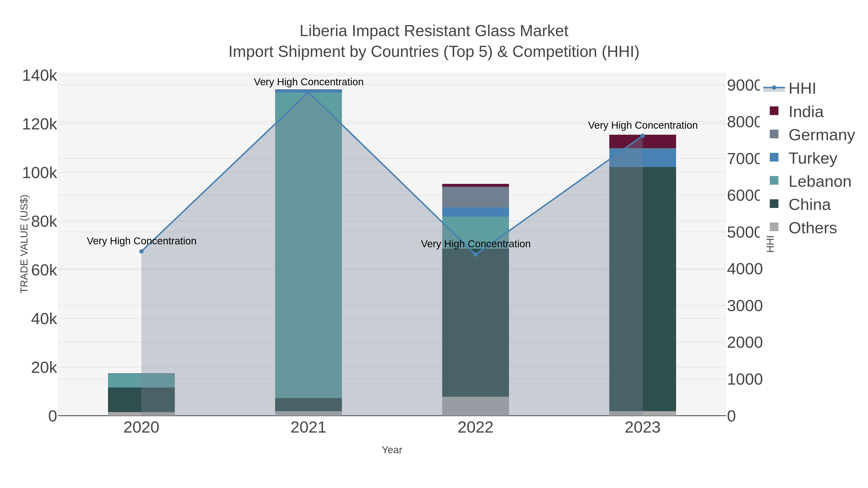This screenshot has width=868, height=488.
Task: Click the 'Very High Concentration' label above 2023
Action: pyautogui.click(x=643, y=125)
